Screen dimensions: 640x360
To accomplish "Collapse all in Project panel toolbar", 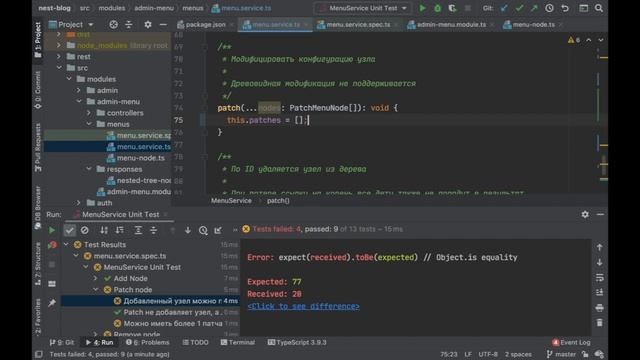I will tap(129, 25).
